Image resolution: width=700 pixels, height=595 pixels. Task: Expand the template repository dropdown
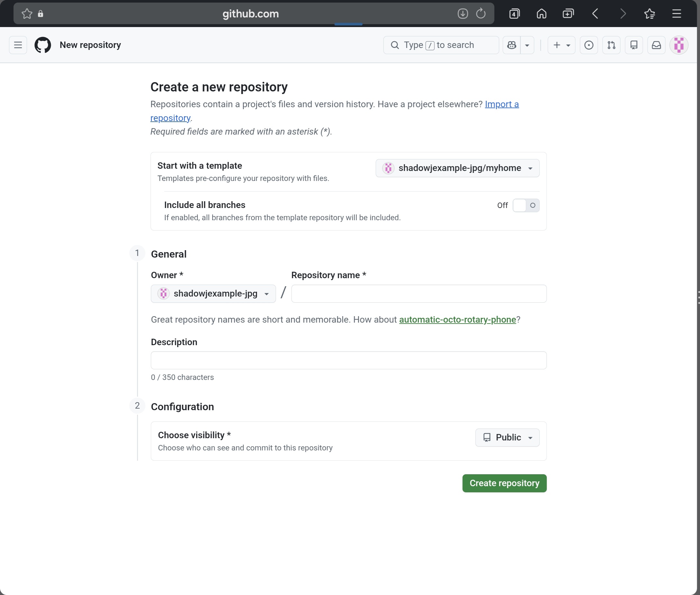coord(457,168)
